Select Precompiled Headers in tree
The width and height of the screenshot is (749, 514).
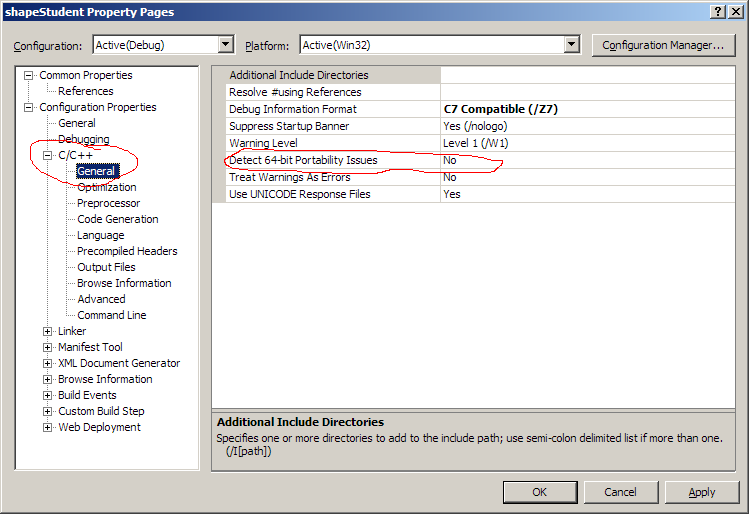(127, 251)
